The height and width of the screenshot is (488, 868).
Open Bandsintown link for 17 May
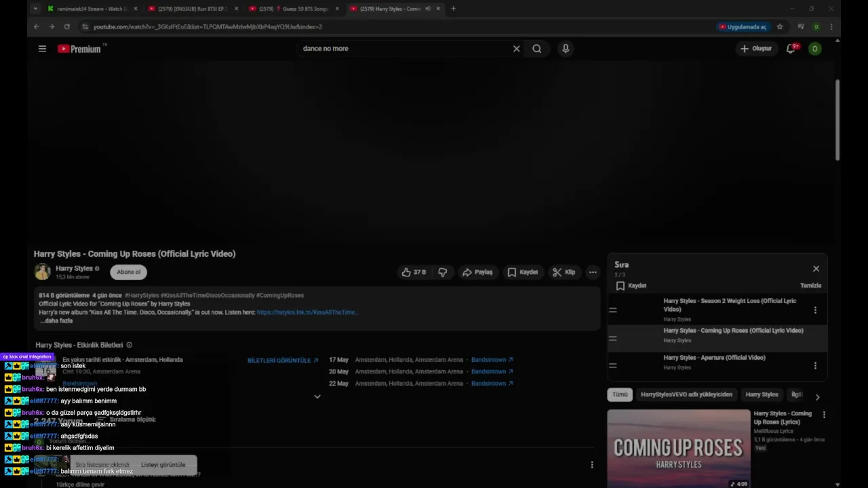click(492, 360)
